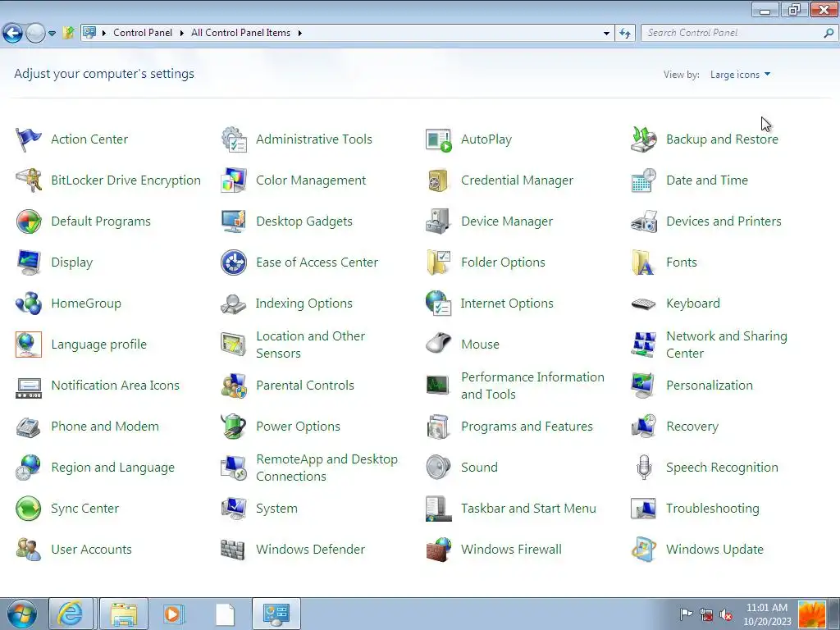840x630 pixels.
Task: Open the View by Large icons dropdown
Action: (740, 75)
